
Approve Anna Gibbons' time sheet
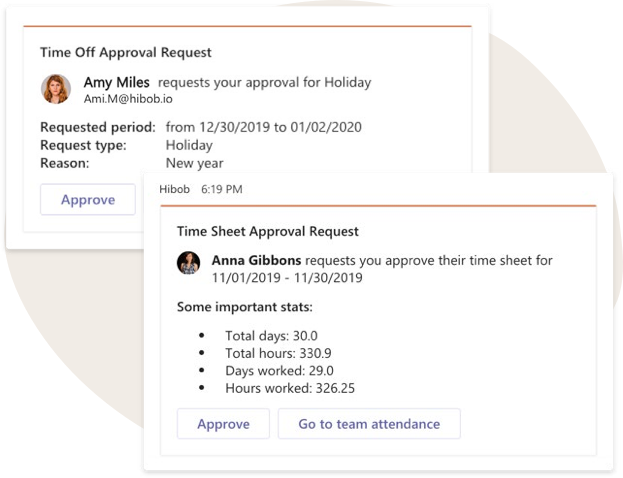pyautogui.click(x=223, y=424)
